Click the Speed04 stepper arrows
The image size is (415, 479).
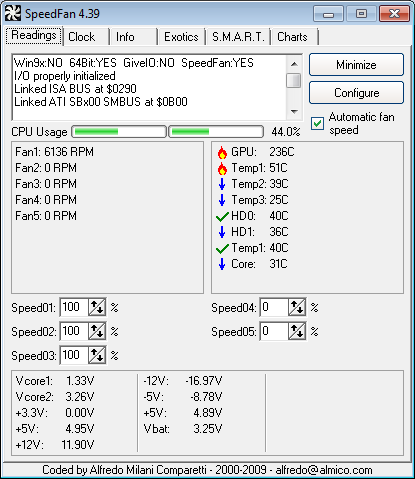click(297, 307)
